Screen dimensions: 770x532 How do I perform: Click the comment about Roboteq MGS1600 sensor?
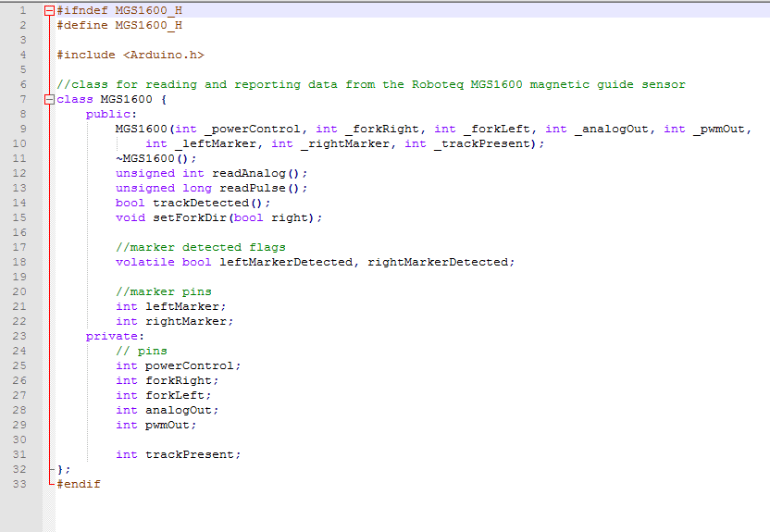coord(371,84)
